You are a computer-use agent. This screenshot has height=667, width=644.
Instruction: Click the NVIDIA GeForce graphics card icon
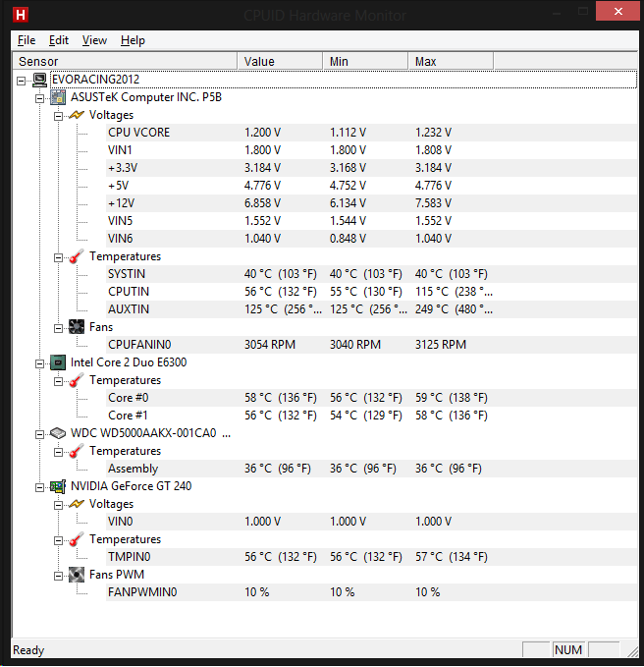tap(58, 486)
